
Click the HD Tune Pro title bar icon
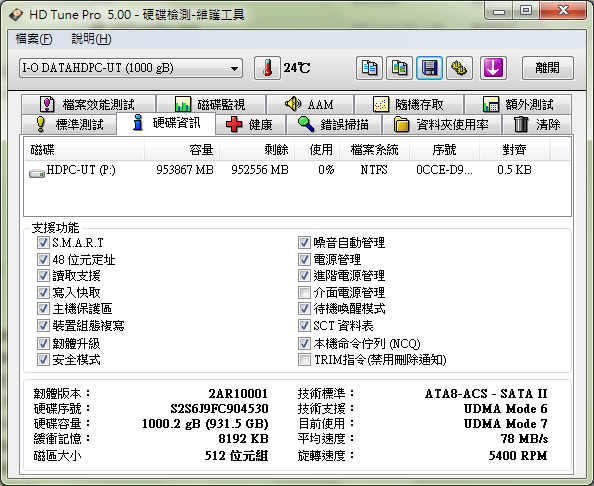tap(16, 15)
